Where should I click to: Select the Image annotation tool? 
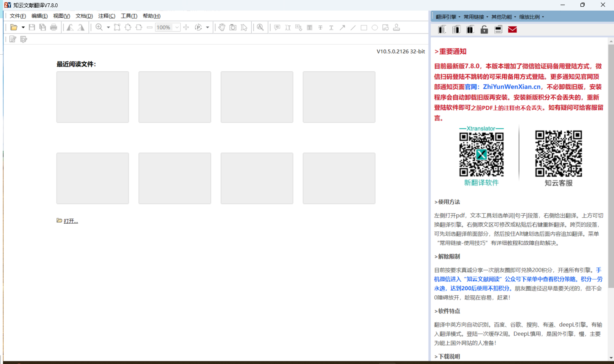[385, 28]
